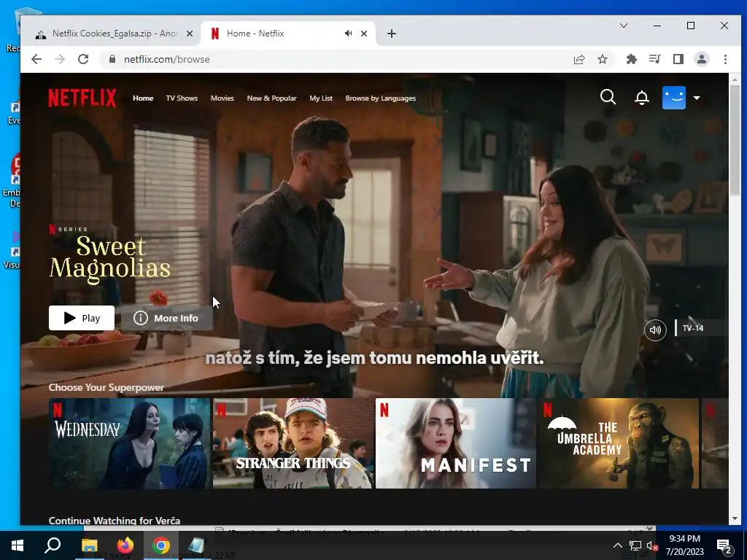Reload the Netflix page
This screenshot has width=747, height=560.
click(x=83, y=59)
